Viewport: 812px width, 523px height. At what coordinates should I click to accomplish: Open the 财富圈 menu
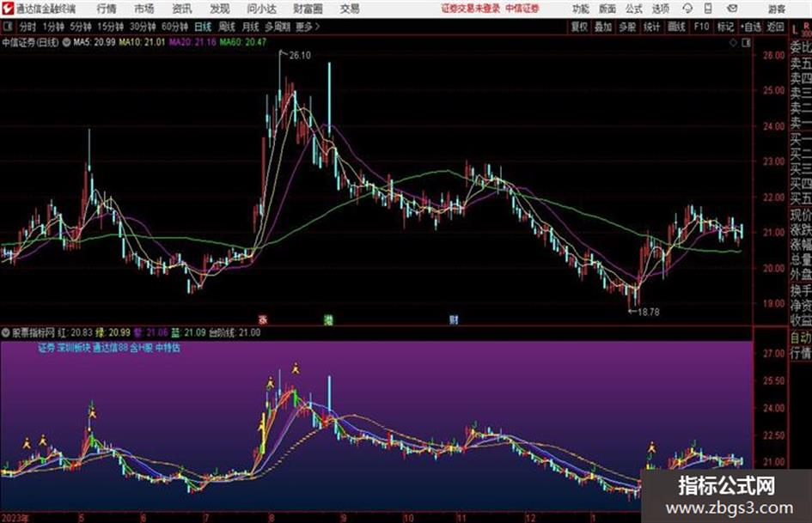click(x=308, y=9)
